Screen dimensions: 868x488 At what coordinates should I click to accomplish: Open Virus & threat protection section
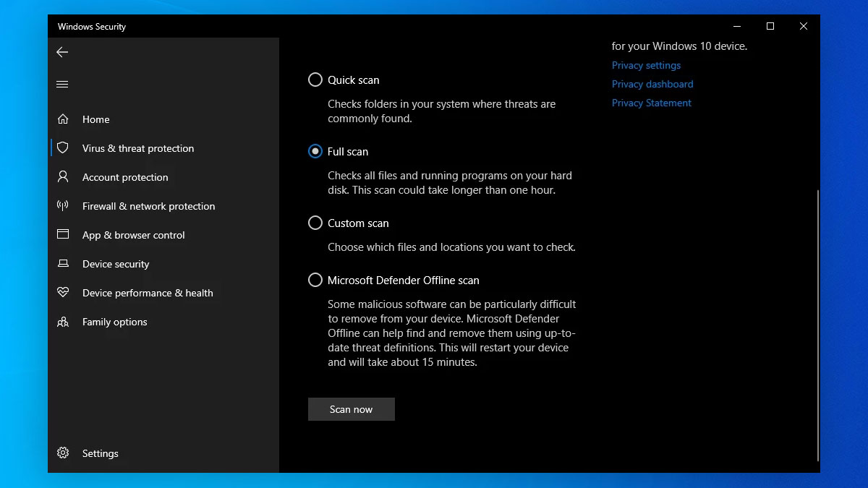(163, 148)
